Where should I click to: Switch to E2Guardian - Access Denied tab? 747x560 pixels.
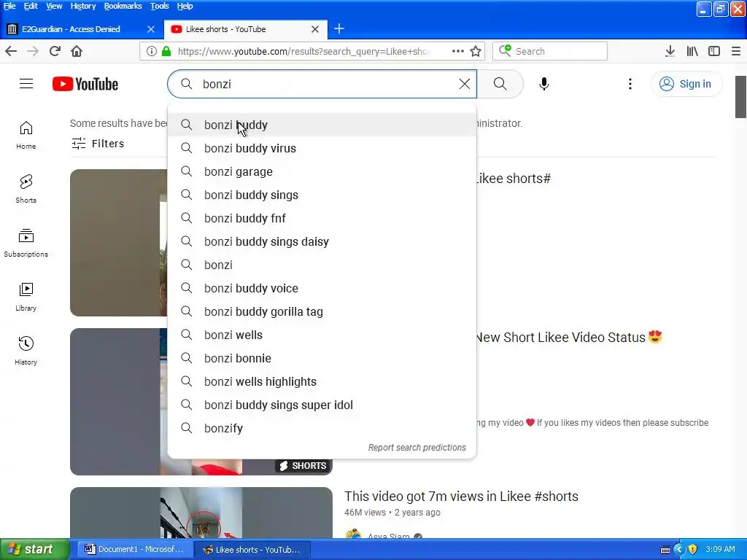coord(71,29)
